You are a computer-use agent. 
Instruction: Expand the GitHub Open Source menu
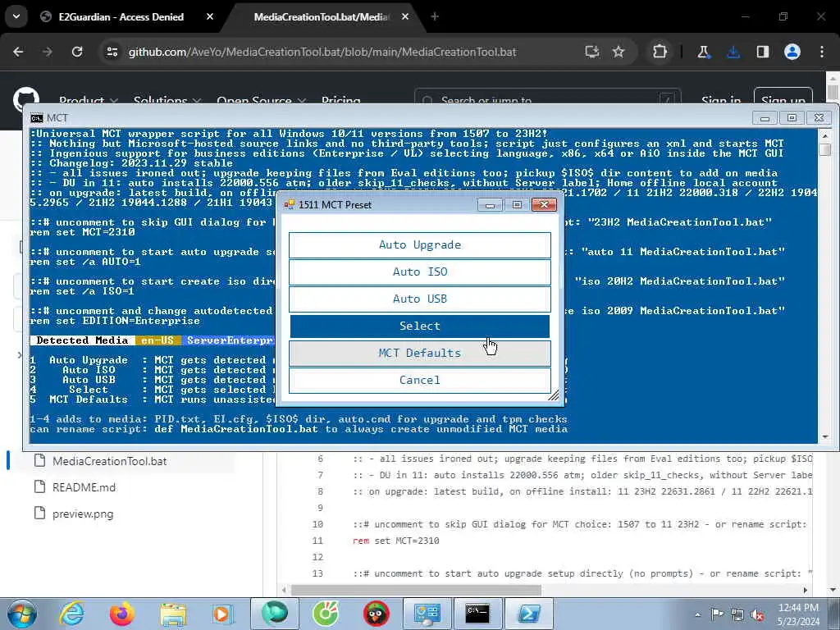(x=262, y=100)
